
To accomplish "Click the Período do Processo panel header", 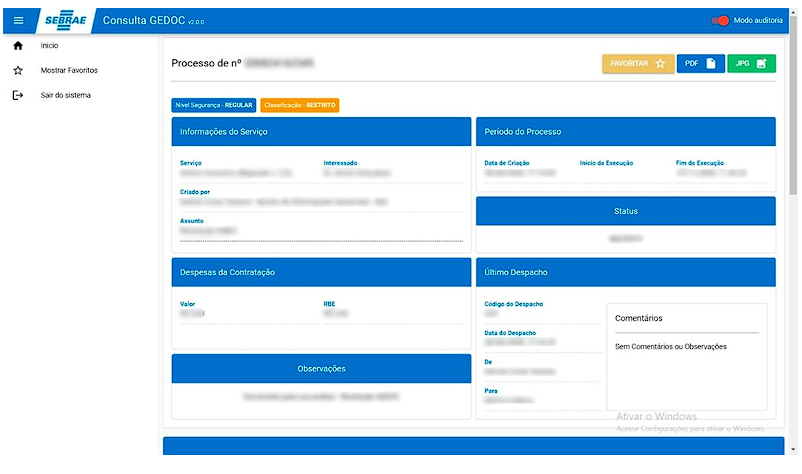I will pyautogui.click(x=626, y=131).
